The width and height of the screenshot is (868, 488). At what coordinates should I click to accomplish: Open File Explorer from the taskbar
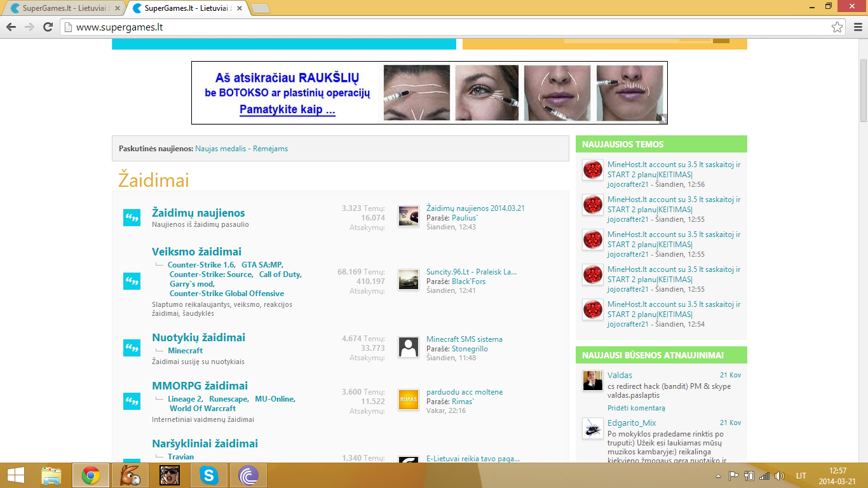[51, 475]
